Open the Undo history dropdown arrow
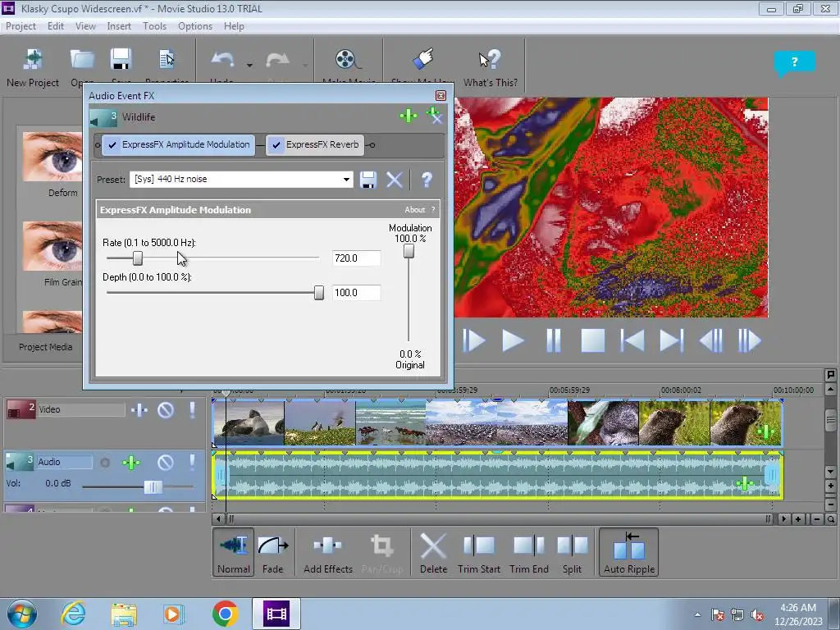This screenshot has width=840, height=630. (x=249, y=65)
